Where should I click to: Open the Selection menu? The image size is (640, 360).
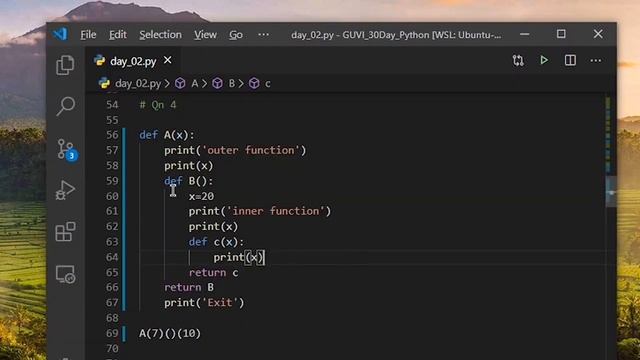160,35
